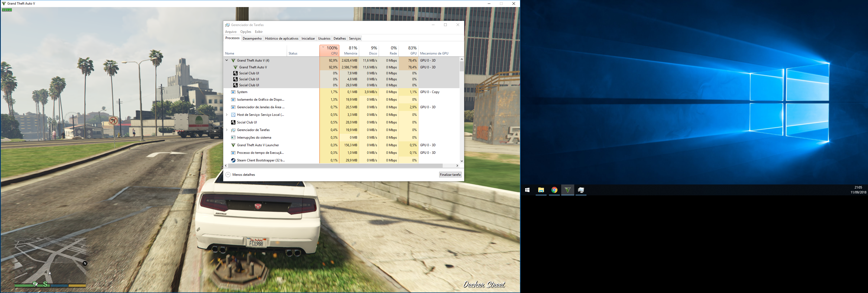
Task: Sort by the Nome column header
Action: pos(256,50)
